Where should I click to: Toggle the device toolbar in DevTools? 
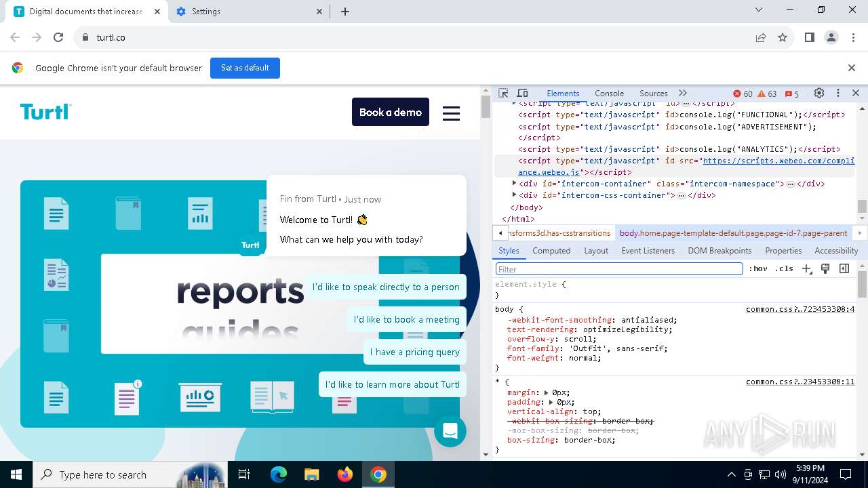[x=522, y=94]
